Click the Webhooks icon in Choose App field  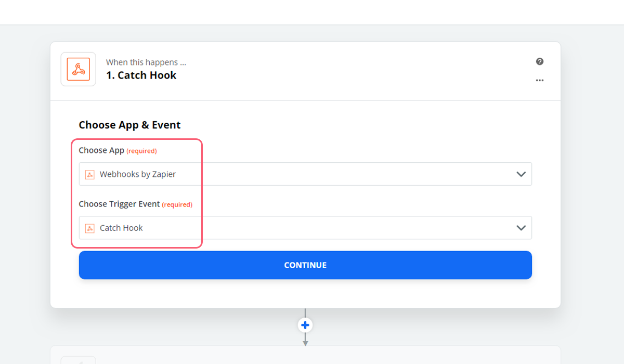tap(89, 174)
